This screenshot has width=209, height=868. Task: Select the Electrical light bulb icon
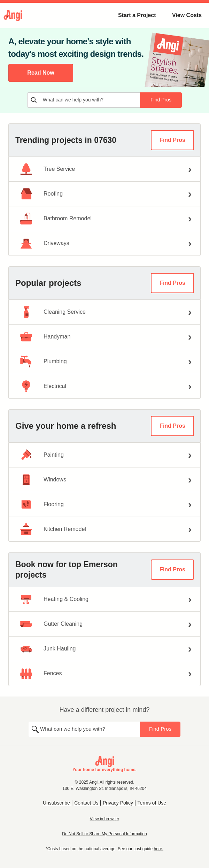[x=26, y=386]
